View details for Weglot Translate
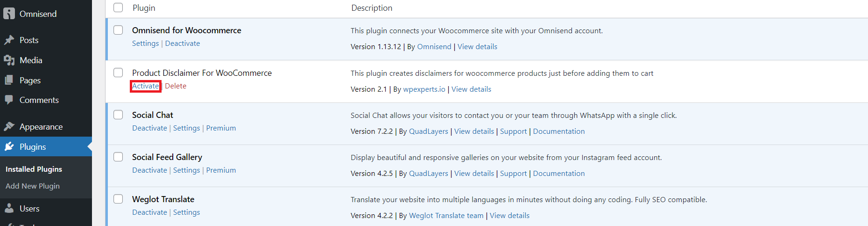This screenshot has height=226, width=868. [x=509, y=216]
